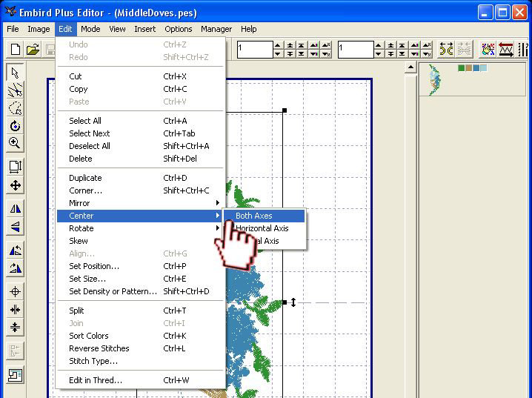Screen dimensions: 532x398
Task: Decrease the second numeric field with down arrow
Action: pyautogui.click(x=379, y=54)
